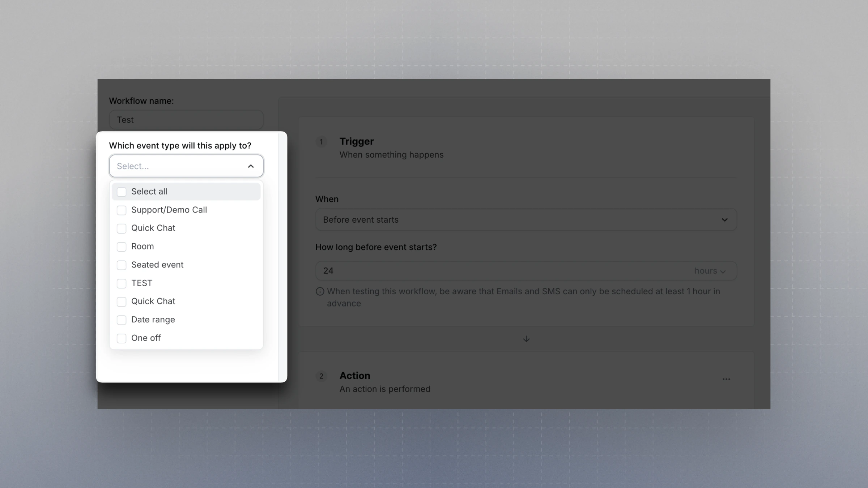Click the down arrow between steps

[x=526, y=339]
